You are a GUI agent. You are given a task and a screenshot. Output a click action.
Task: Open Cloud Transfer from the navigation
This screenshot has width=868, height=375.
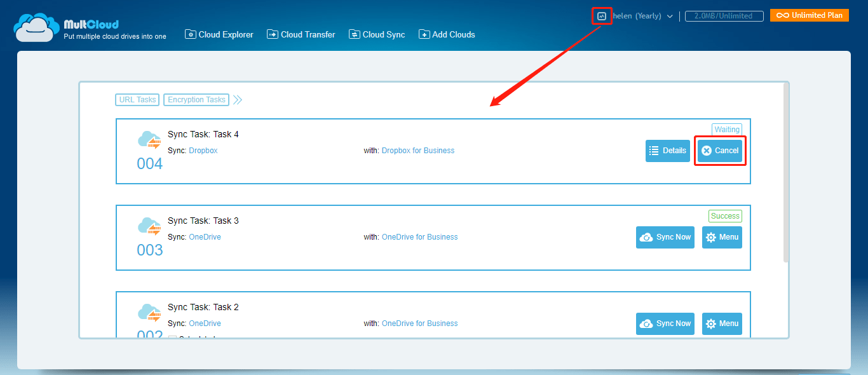(301, 34)
